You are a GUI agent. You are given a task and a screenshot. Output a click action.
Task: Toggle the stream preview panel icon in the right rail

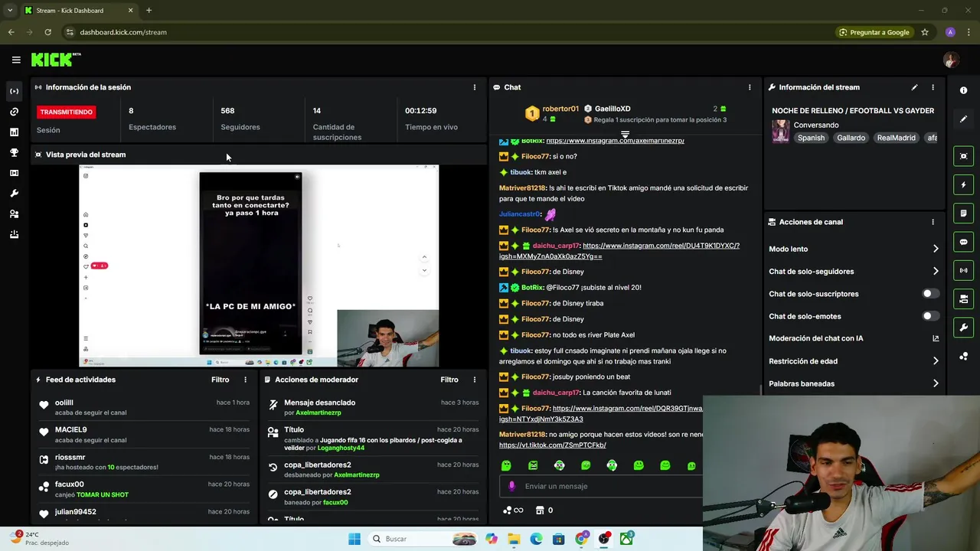963,156
